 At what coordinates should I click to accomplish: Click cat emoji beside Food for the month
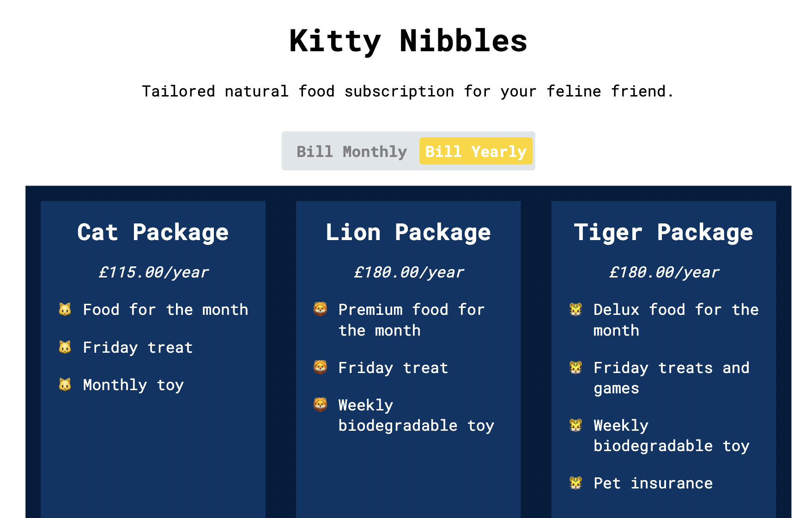tap(65, 309)
